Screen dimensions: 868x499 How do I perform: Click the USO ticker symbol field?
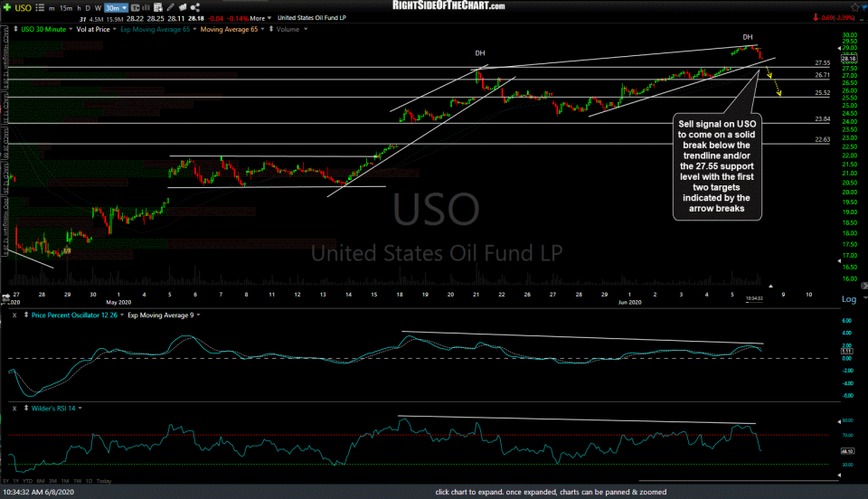tap(24, 6)
